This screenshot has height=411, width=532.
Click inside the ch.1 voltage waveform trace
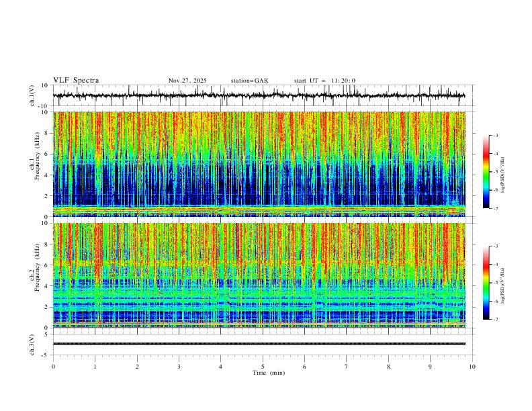259,95
